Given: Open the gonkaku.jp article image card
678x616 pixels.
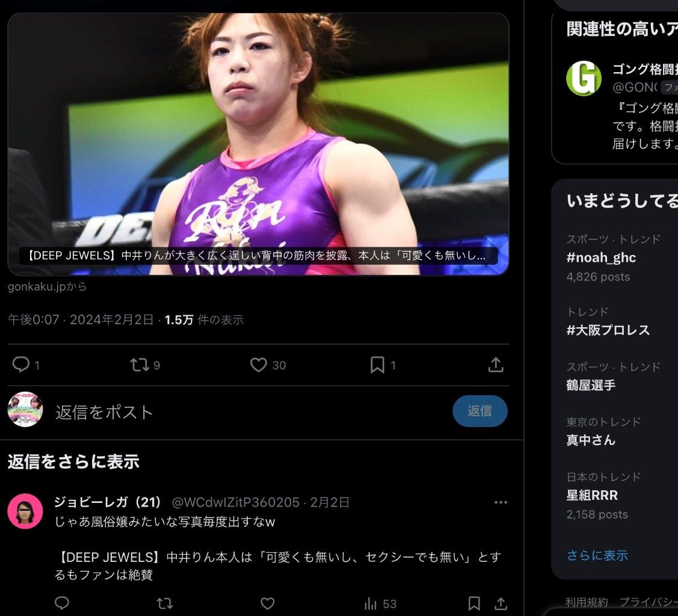Looking at the screenshot, I should click(258, 144).
